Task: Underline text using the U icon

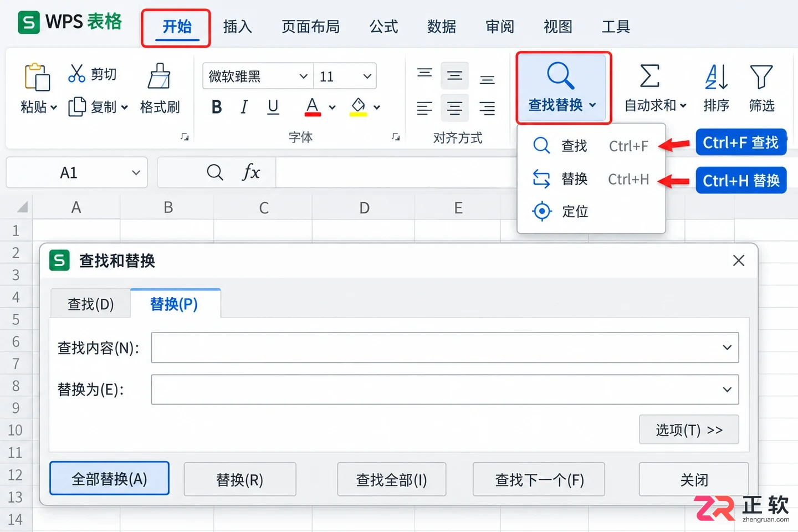Action: 273,107
